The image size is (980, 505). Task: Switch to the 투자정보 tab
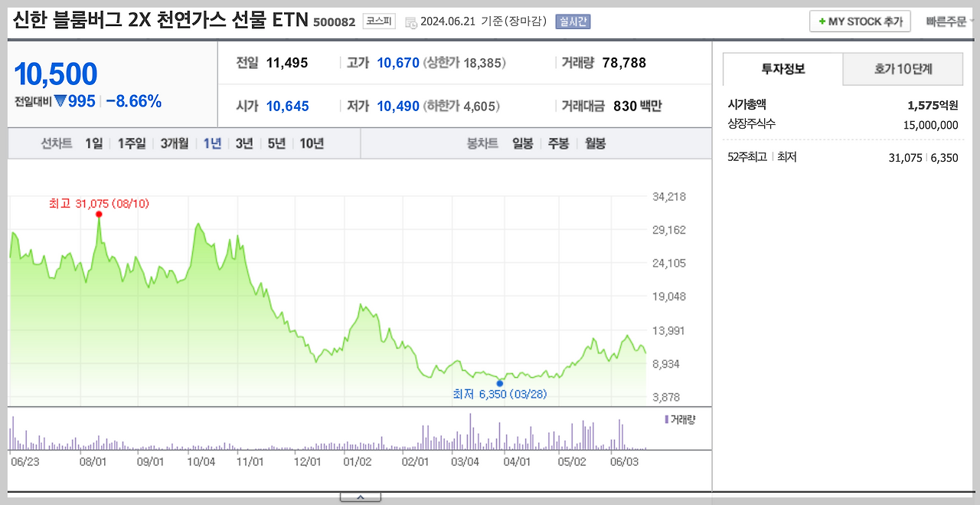782,69
